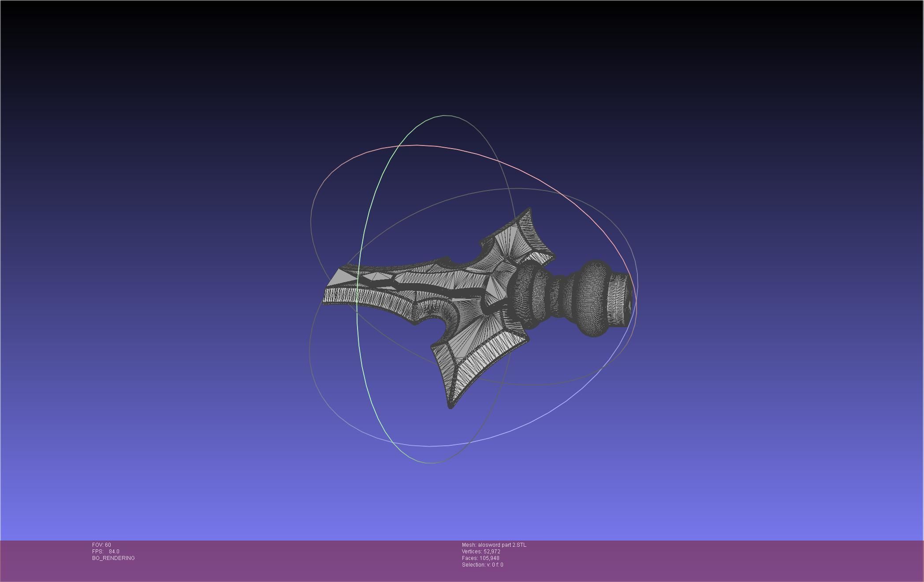The width and height of the screenshot is (924, 582).
Task: Click the BO_RENDERING status label
Action: click(x=113, y=558)
